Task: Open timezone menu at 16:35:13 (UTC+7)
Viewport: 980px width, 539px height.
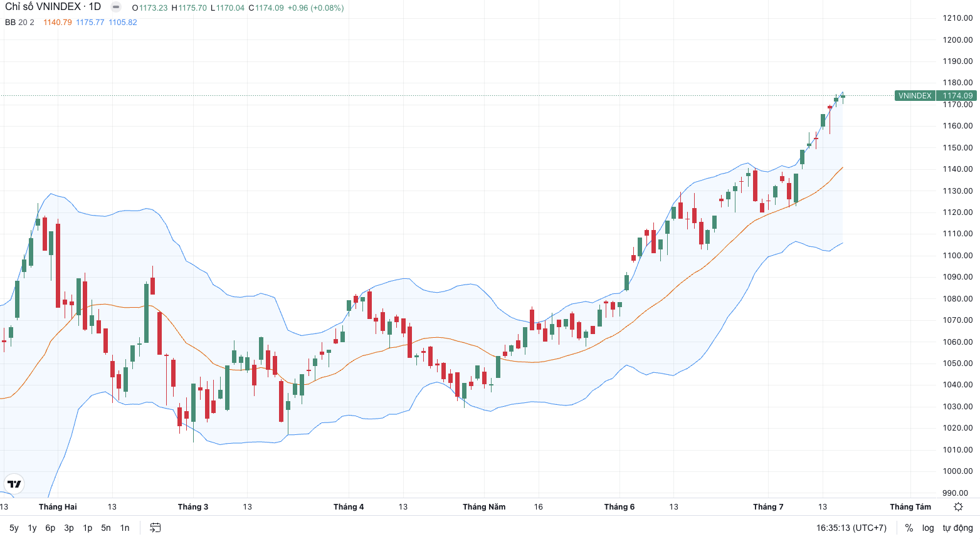Action: click(x=851, y=528)
